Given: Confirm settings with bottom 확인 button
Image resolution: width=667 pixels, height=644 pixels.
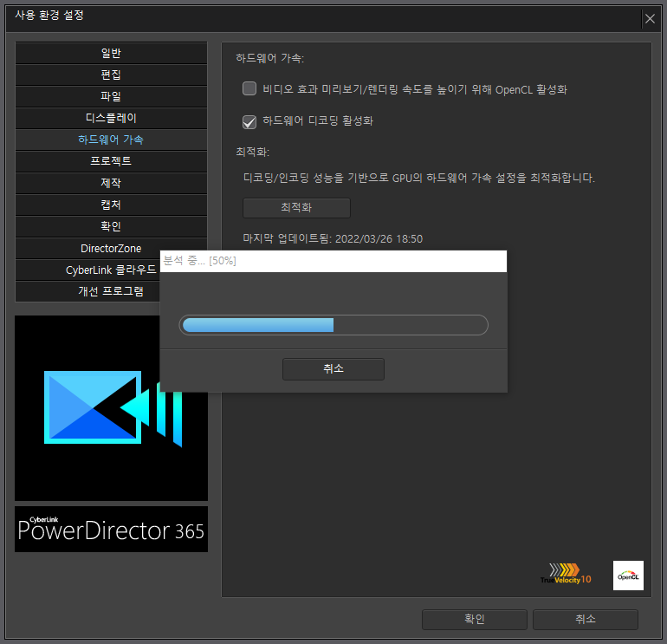Looking at the screenshot, I should [x=475, y=619].
